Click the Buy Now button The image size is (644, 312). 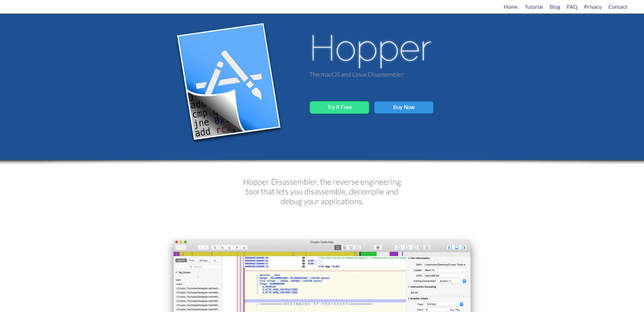click(x=404, y=107)
